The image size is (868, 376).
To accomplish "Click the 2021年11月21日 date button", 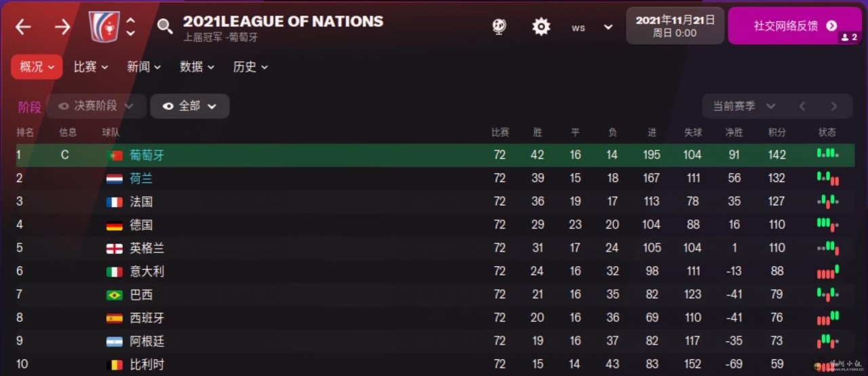I will tap(675, 26).
